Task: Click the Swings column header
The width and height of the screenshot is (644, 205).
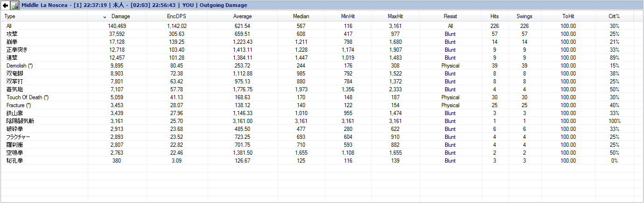Action: [524, 16]
